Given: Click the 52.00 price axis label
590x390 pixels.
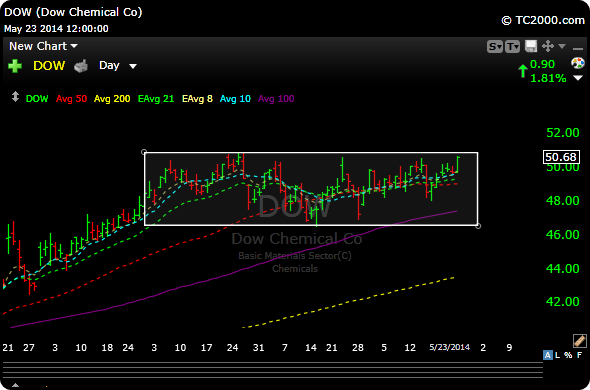Looking at the screenshot, I should point(562,133).
